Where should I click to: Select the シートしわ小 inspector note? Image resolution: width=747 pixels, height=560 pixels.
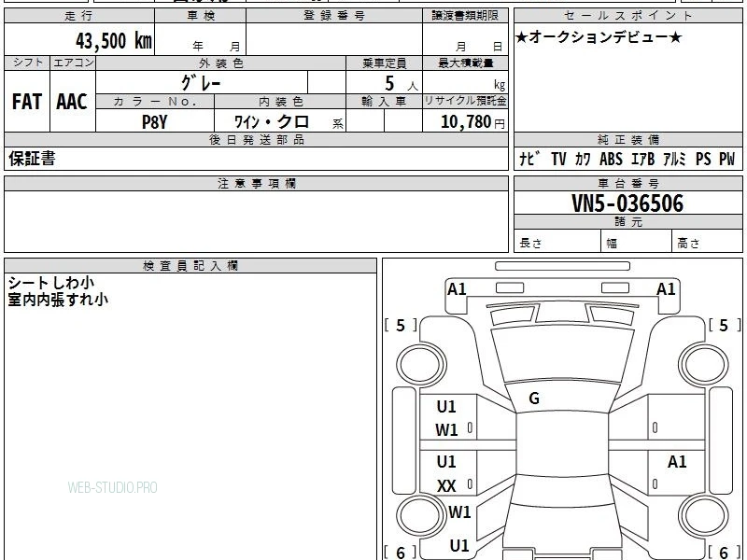click(x=51, y=283)
